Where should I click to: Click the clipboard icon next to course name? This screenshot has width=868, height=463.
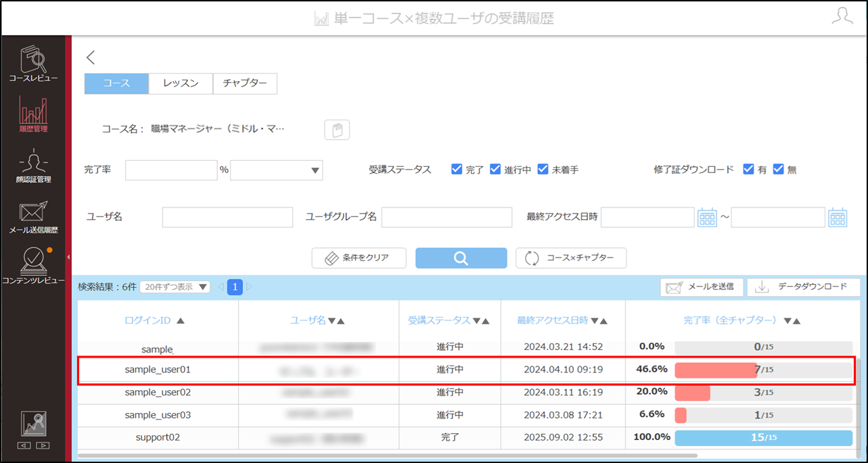click(x=337, y=130)
